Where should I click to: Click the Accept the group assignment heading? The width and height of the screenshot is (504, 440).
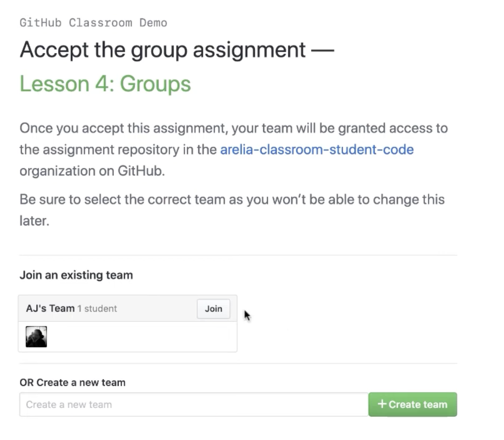point(177,50)
